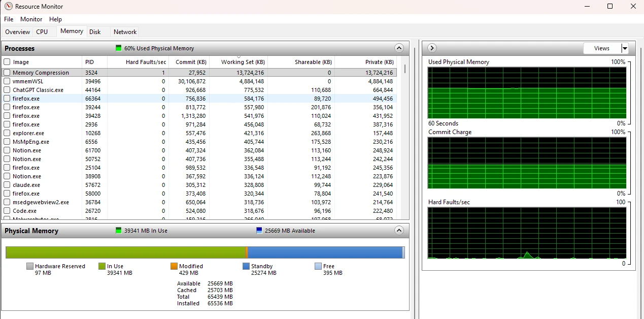
Task: Select the Notion.exe PID 61700 row
Action: point(199,150)
